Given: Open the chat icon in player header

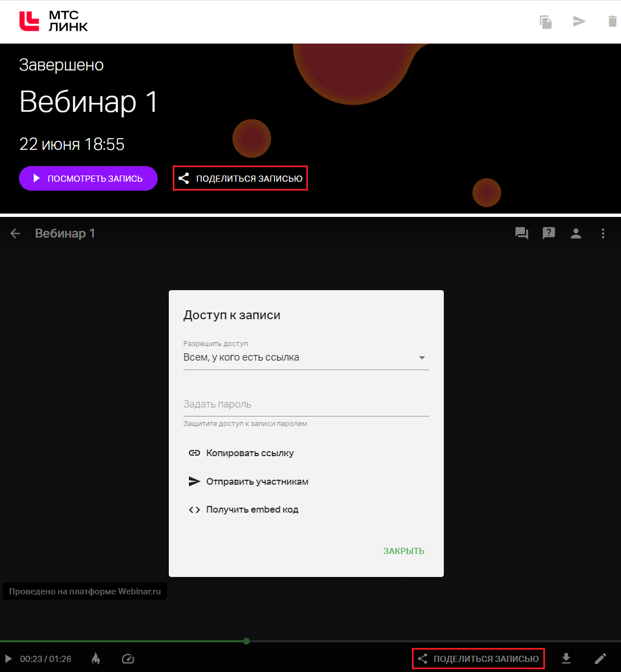Looking at the screenshot, I should click(x=522, y=234).
